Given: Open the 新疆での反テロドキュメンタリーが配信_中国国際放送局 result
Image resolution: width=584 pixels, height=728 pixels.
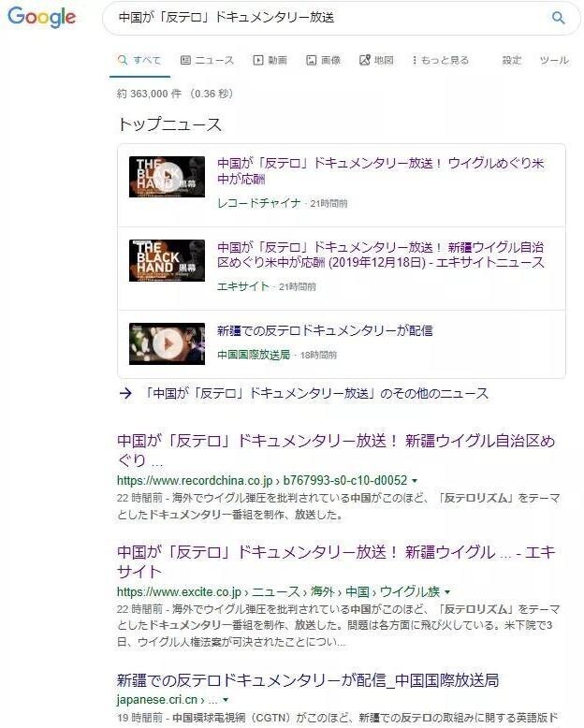Looking at the screenshot, I should point(308,680).
